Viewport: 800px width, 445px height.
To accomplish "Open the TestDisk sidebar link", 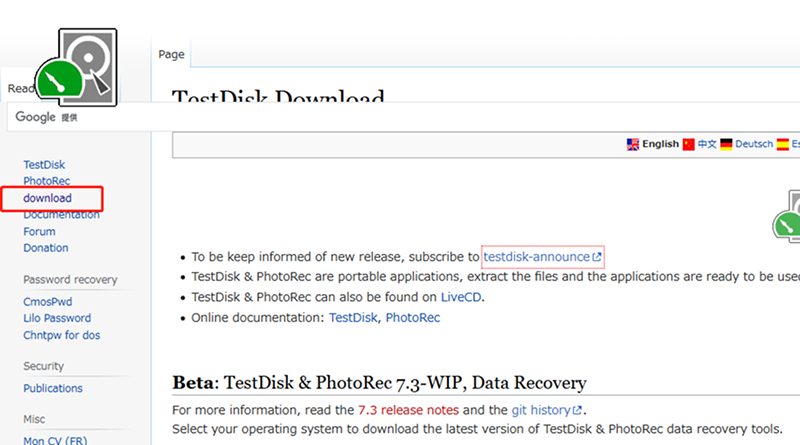I will click(44, 165).
